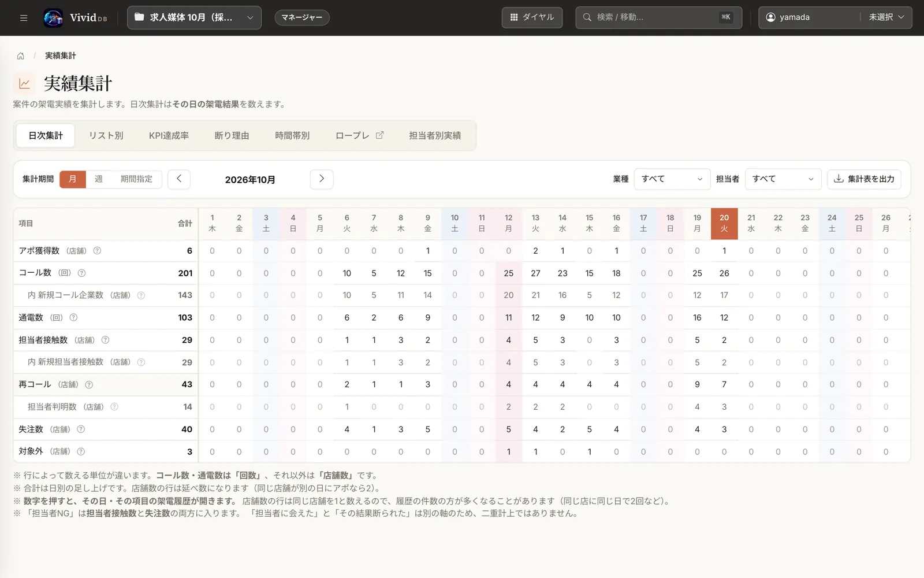Open help icon for 通電数
This screenshot has height=578, width=924.
point(73,317)
